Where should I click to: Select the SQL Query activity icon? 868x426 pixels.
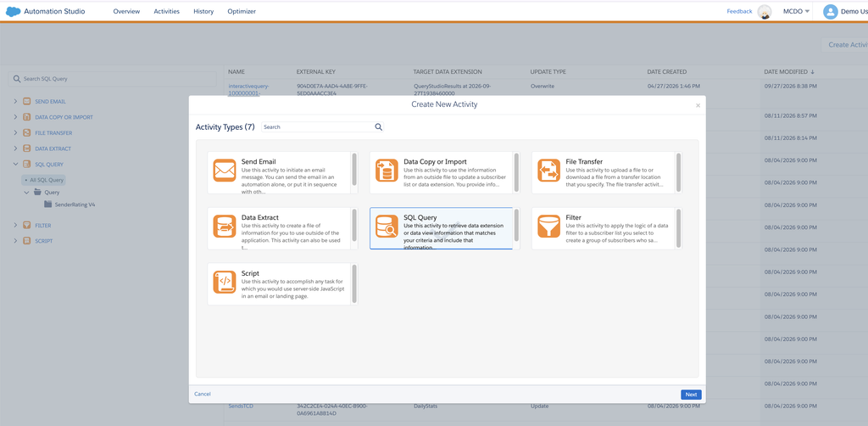point(387,226)
